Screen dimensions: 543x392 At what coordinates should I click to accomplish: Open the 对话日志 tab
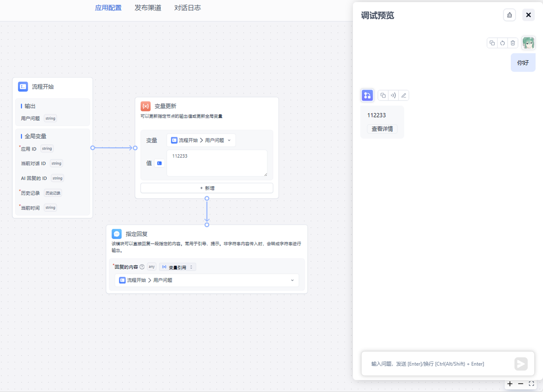(x=188, y=8)
